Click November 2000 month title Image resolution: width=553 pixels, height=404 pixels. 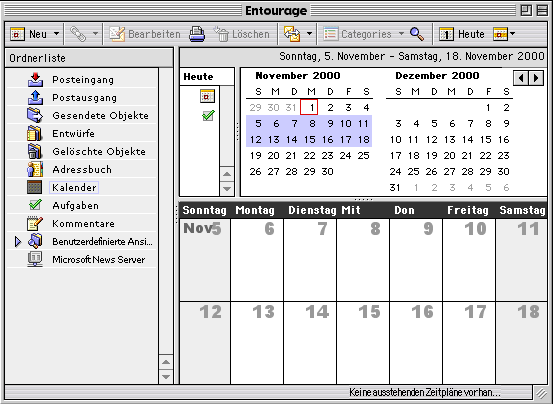point(298,76)
